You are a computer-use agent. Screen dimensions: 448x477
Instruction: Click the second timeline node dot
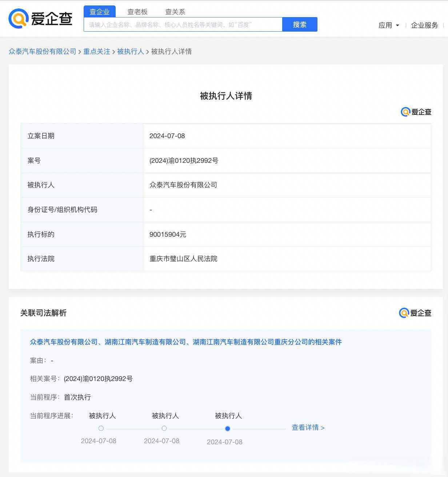pos(164,428)
